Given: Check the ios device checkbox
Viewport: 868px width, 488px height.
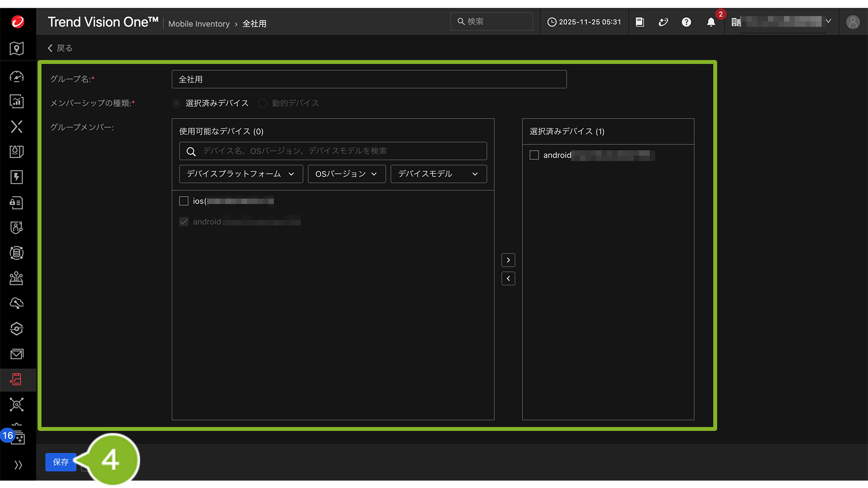Looking at the screenshot, I should (184, 201).
